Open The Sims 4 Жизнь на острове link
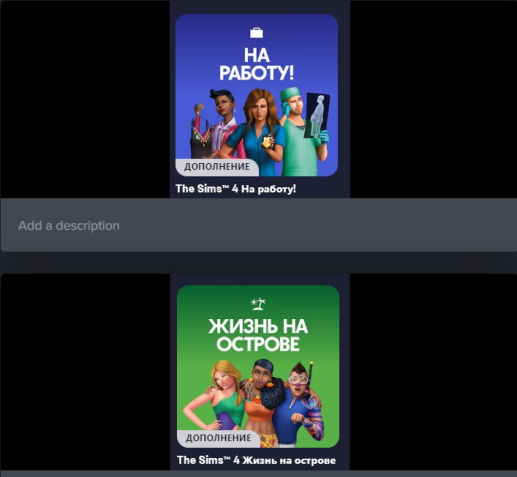 click(256, 460)
